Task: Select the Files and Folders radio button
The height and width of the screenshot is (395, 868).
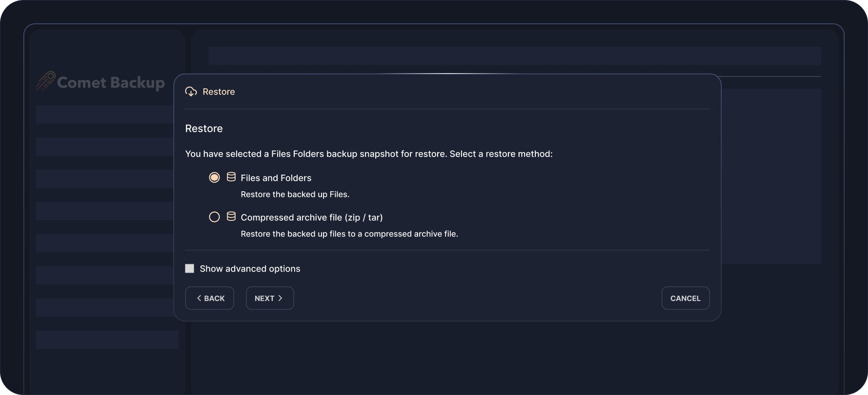Action: coord(214,178)
